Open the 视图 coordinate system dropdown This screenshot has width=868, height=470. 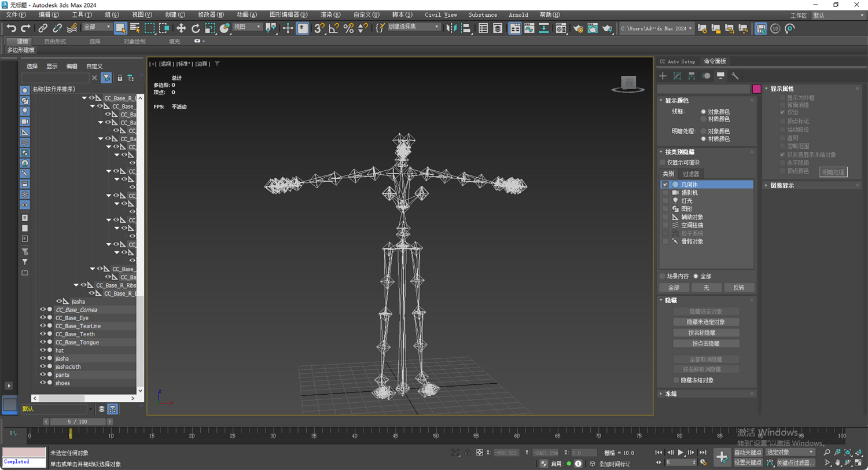click(247, 27)
